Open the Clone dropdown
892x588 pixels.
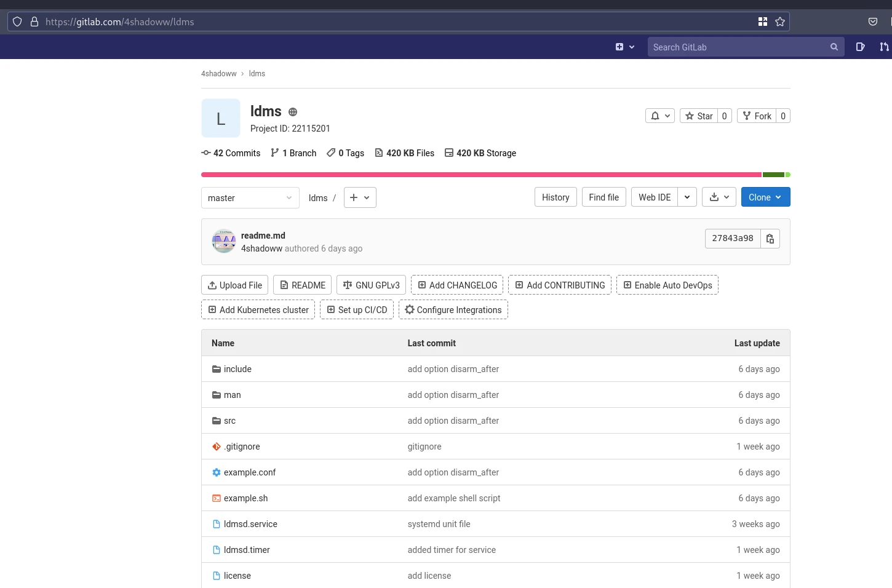click(766, 197)
